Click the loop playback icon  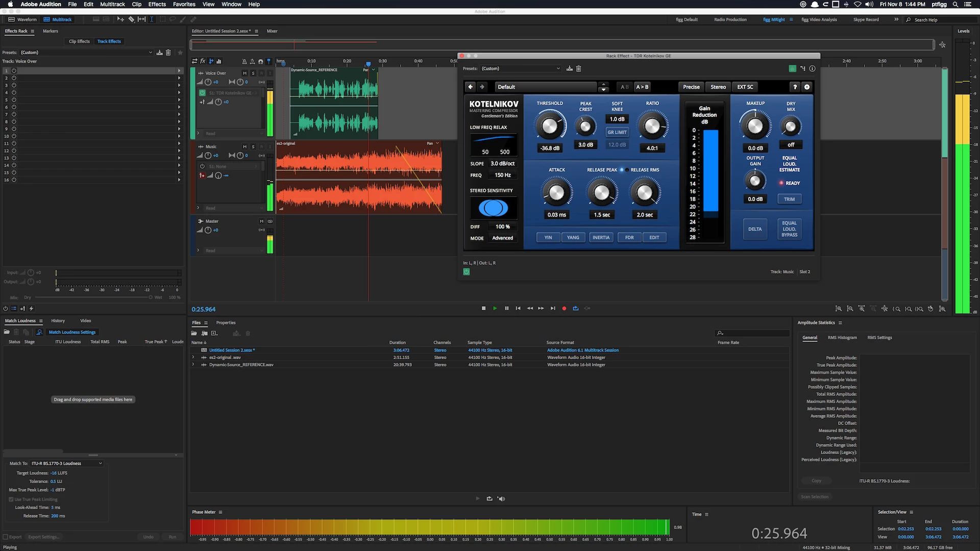pos(576,308)
